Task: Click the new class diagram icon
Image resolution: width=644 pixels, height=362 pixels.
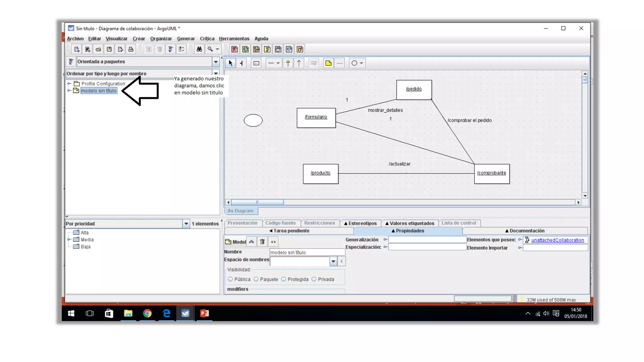Action: pyautogui.click(x=245, y=49)
